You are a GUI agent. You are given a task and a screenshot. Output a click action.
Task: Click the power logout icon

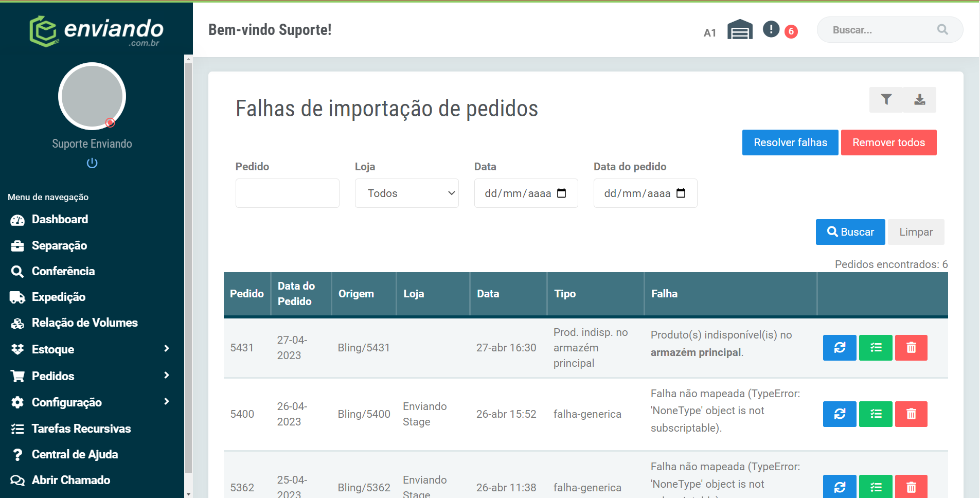[x=92, y=163]
